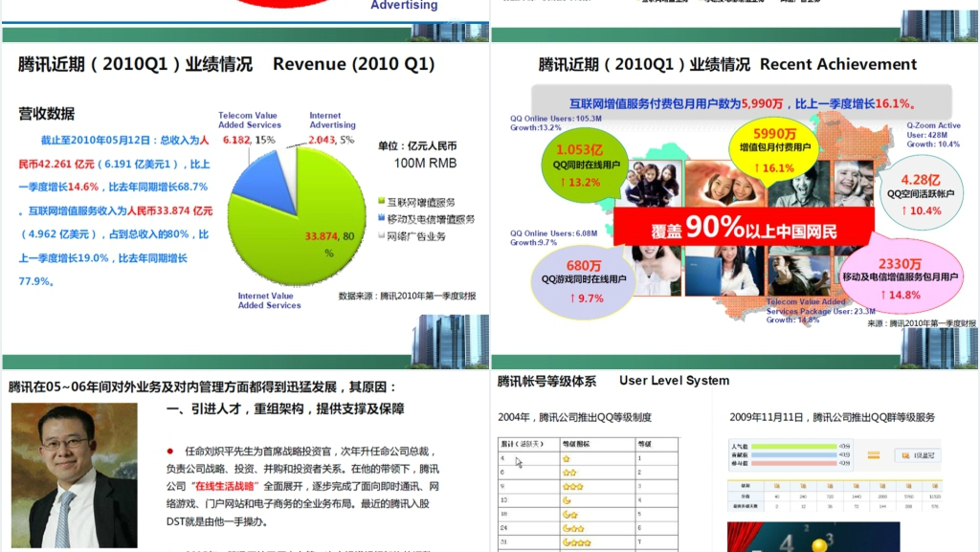Click the two-star icon for level 2
This screenshot has height=552, width=980.
tap(569, 473)
